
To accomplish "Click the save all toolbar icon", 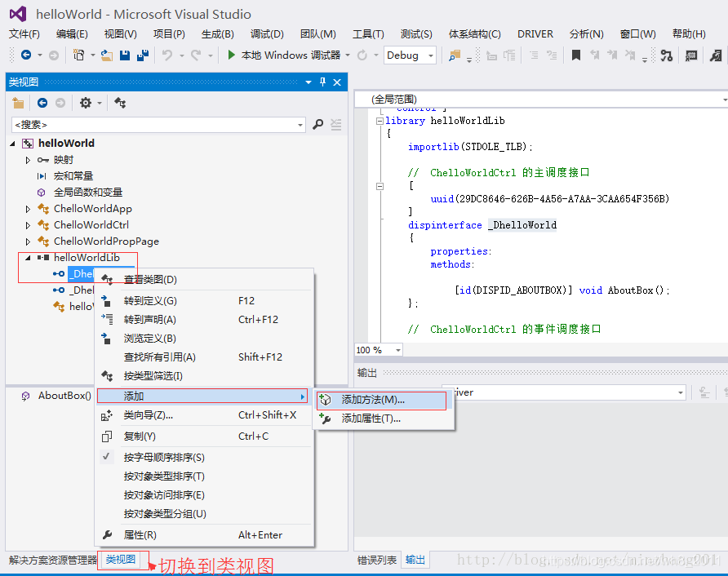I will tap(143, 55).
